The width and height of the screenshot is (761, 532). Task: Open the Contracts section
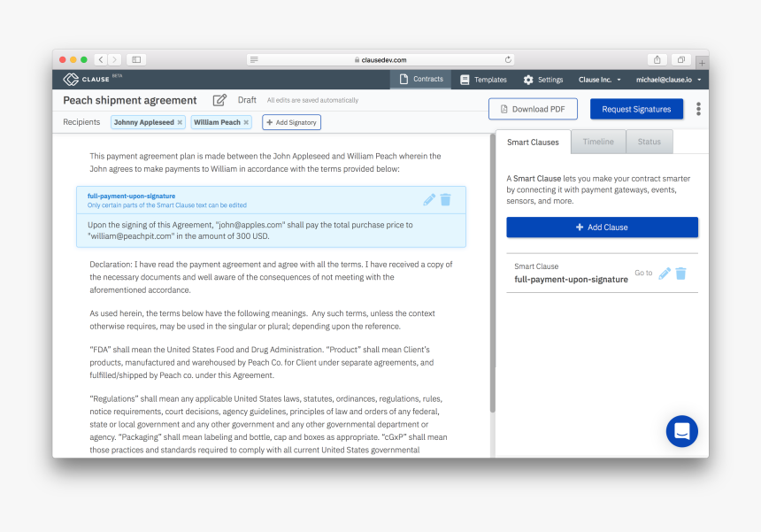421,79
